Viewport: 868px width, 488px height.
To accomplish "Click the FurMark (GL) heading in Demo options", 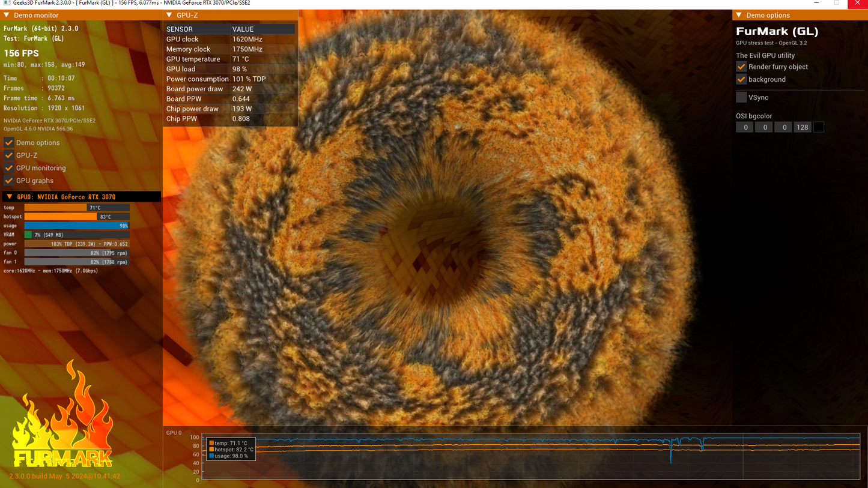I will tap(777, 31).
